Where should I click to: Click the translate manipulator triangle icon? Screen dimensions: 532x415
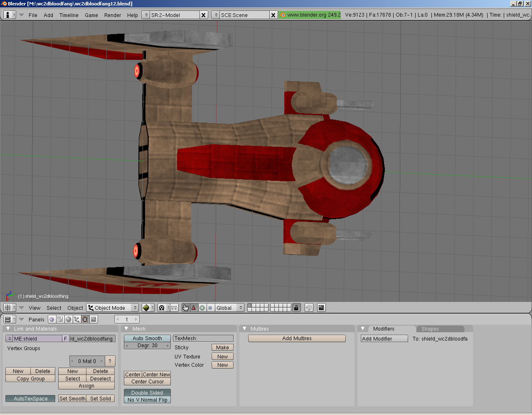pyautogui.click(x=194, y=308)
